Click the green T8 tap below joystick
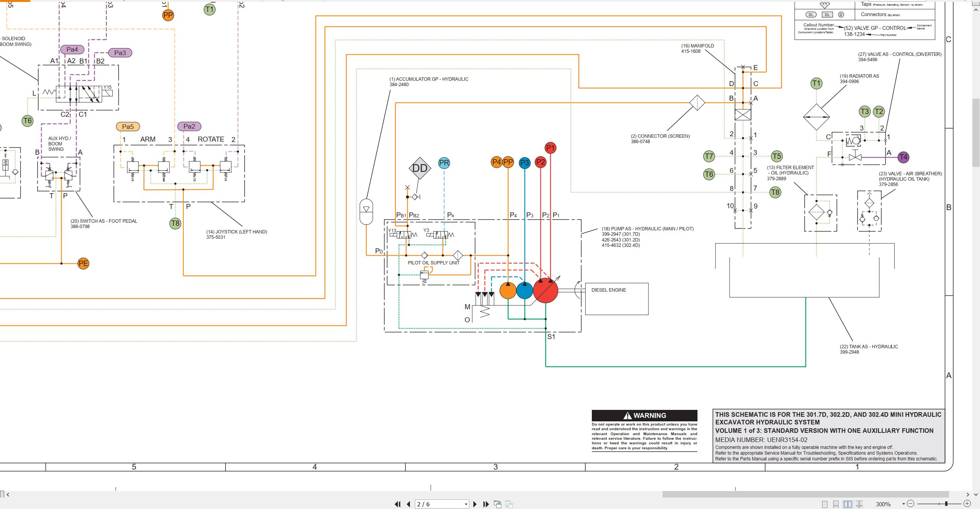980x509 pixels. coord(175,224)
